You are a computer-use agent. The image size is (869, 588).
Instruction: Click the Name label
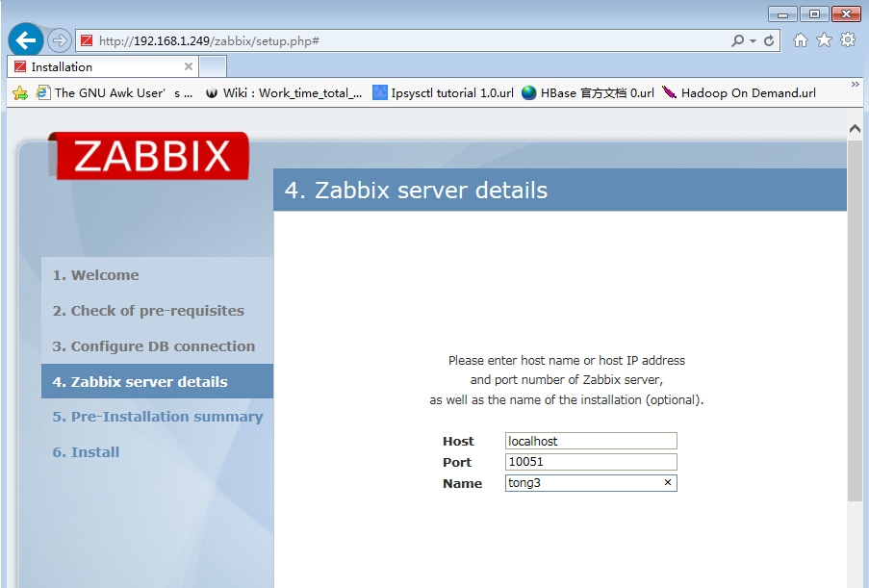(x=462, y=483)
